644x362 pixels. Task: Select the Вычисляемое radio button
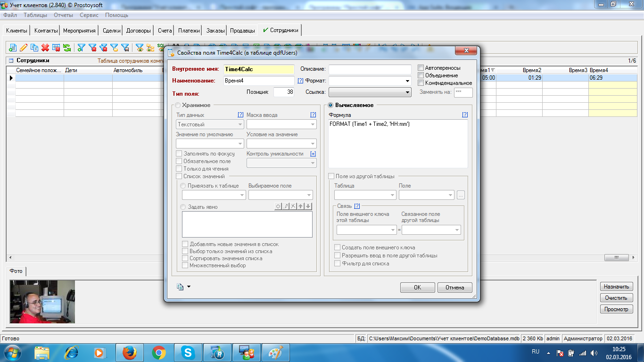click(x=330, y=105)
